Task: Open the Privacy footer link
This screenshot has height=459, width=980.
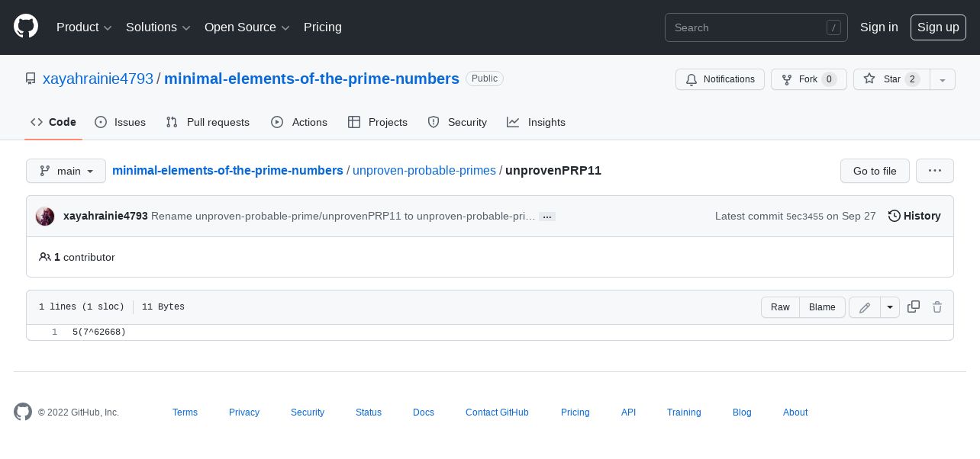Action: point(244,412)
